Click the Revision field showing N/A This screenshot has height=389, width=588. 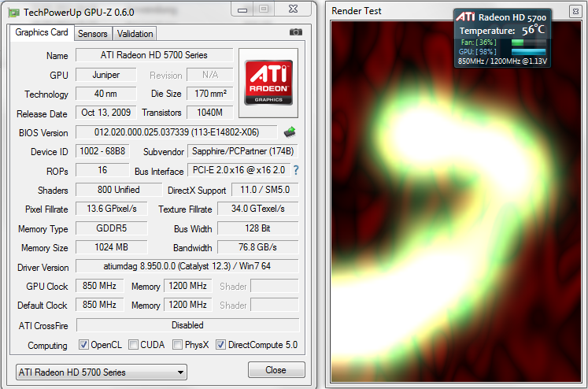(x=210, y=75)
